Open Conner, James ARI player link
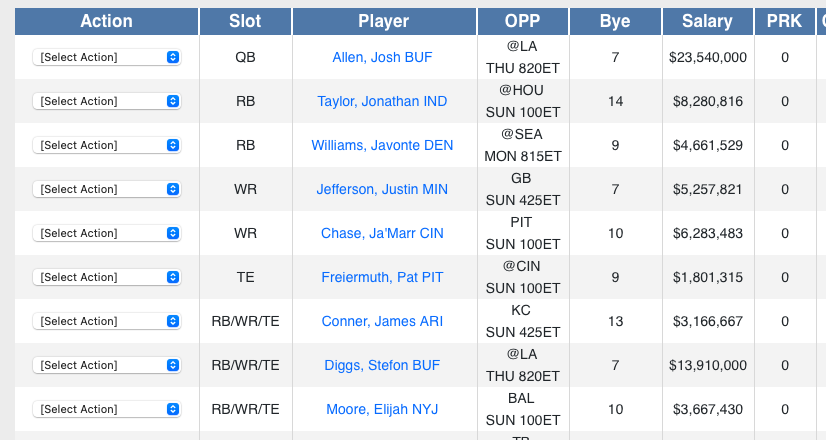 coord(382,321)
